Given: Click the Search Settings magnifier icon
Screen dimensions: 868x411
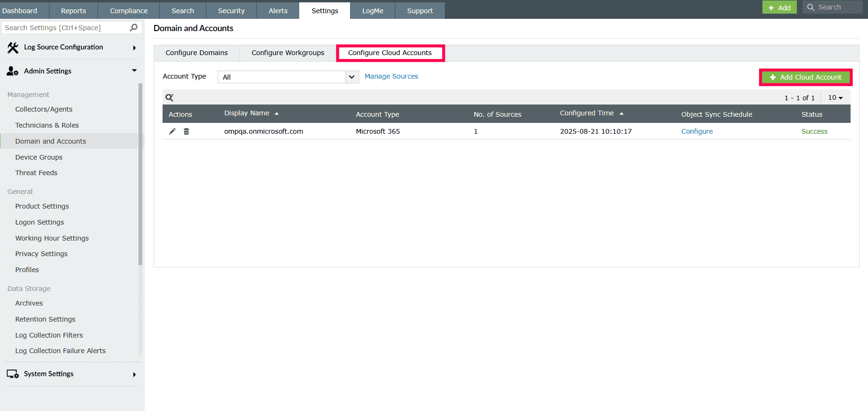Looking at the screenshot, I should point(134,28).
